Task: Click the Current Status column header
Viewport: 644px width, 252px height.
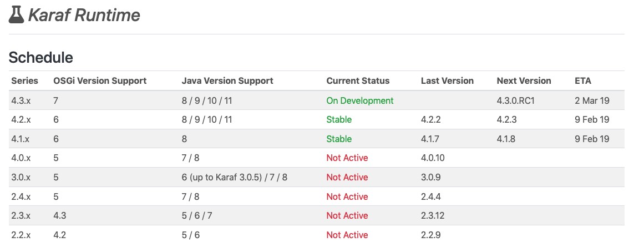Action: pyautogui.click(x=358, y=80)
